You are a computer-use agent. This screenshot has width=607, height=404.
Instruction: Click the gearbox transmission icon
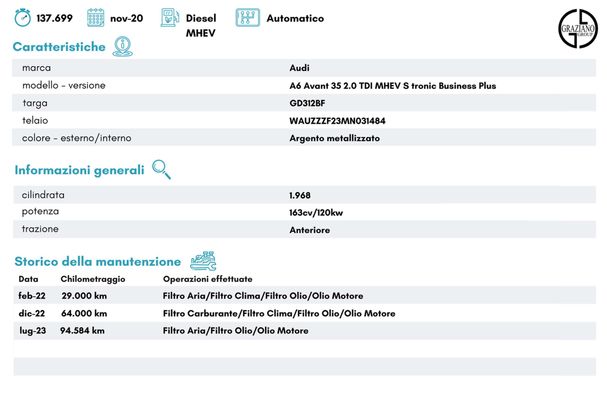point(247,18)
